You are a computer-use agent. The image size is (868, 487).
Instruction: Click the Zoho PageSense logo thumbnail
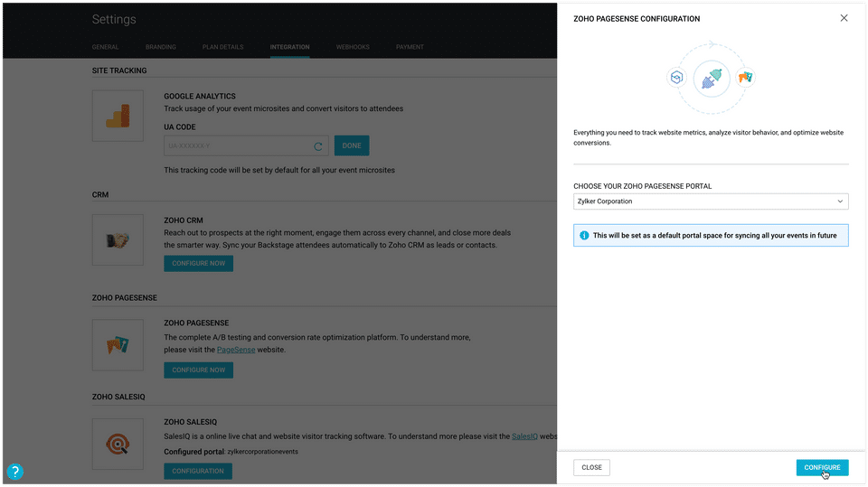tap(118, 344)
